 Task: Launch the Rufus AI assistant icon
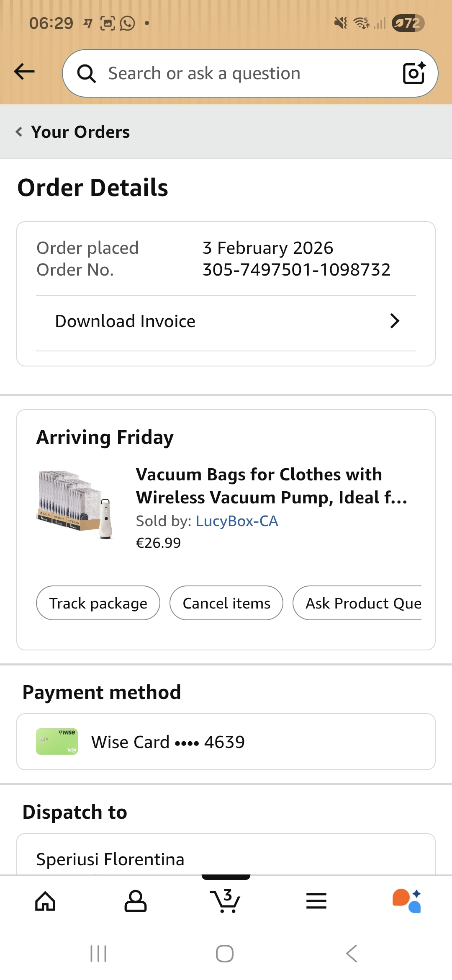click(406, 901)
